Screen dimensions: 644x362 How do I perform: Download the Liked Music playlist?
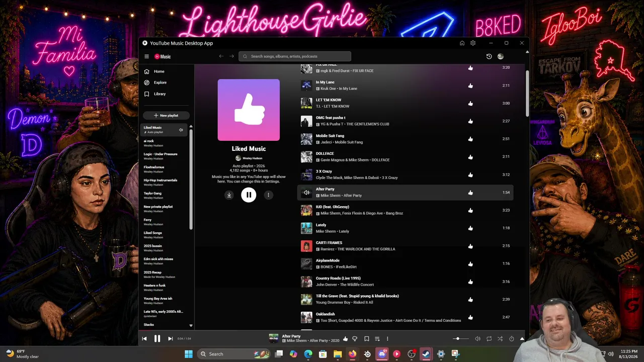pyautogui.click(x=229, y=195)
